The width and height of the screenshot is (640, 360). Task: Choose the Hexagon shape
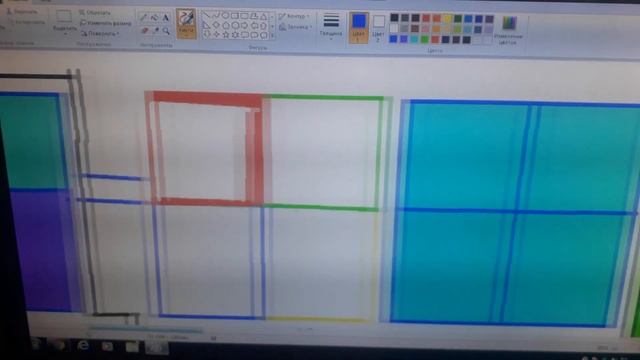[235, 25]
